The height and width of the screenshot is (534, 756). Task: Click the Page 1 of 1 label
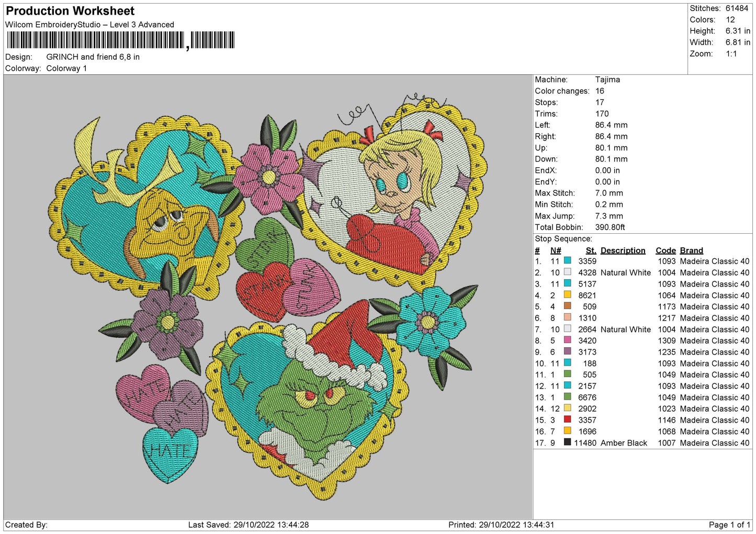[729, 525]
